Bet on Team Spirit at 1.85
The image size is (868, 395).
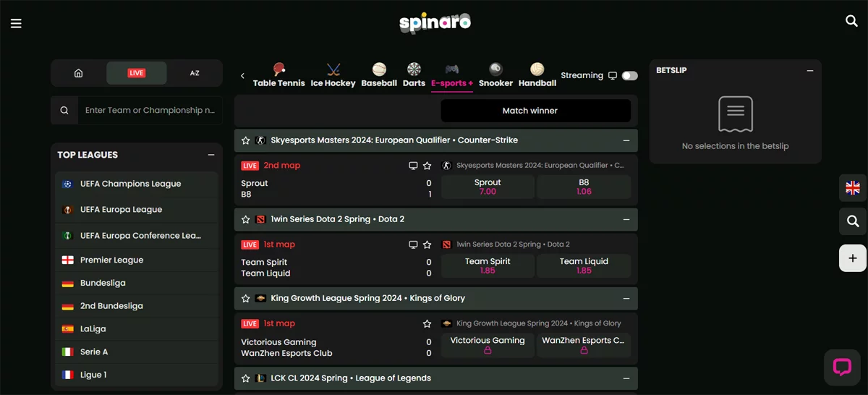click(488, 266)
